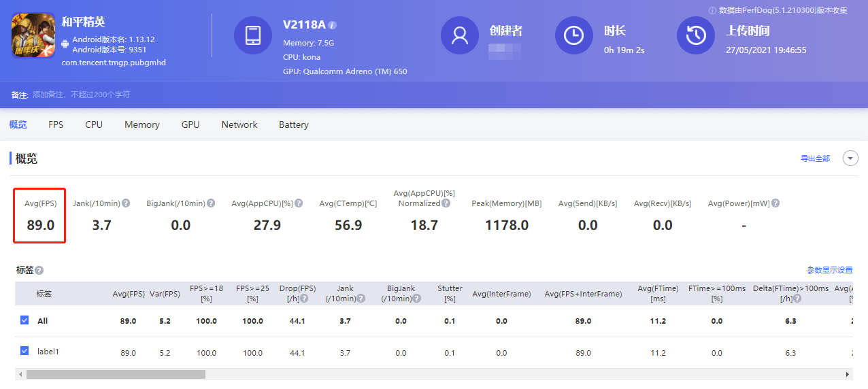868x389 pixels.
Task: Click the Peak(Memory) value 1178.0
Action: [507, 225]
